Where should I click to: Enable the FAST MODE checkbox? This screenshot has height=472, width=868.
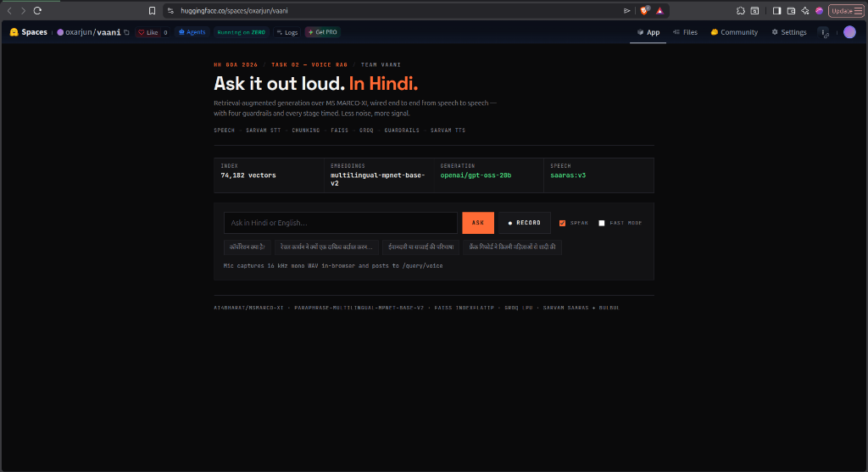pos(601,223)
